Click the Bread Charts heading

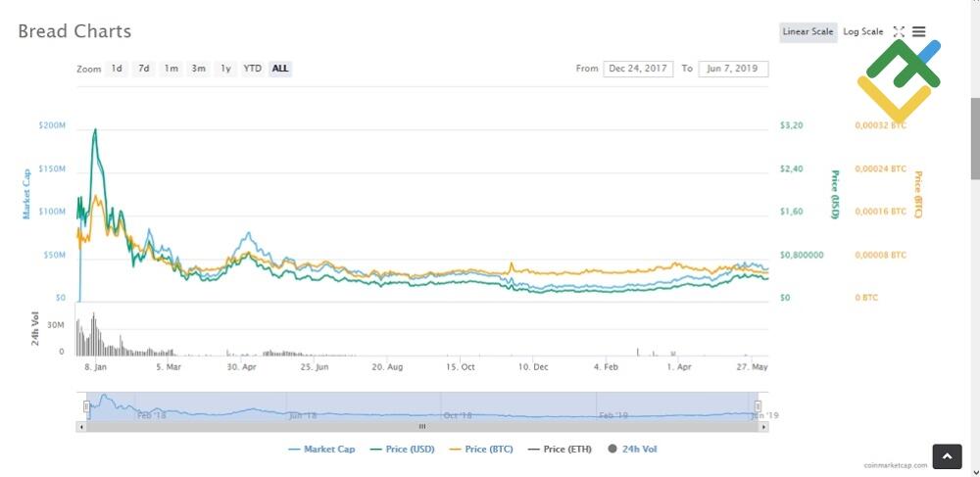tap(74, 31)
